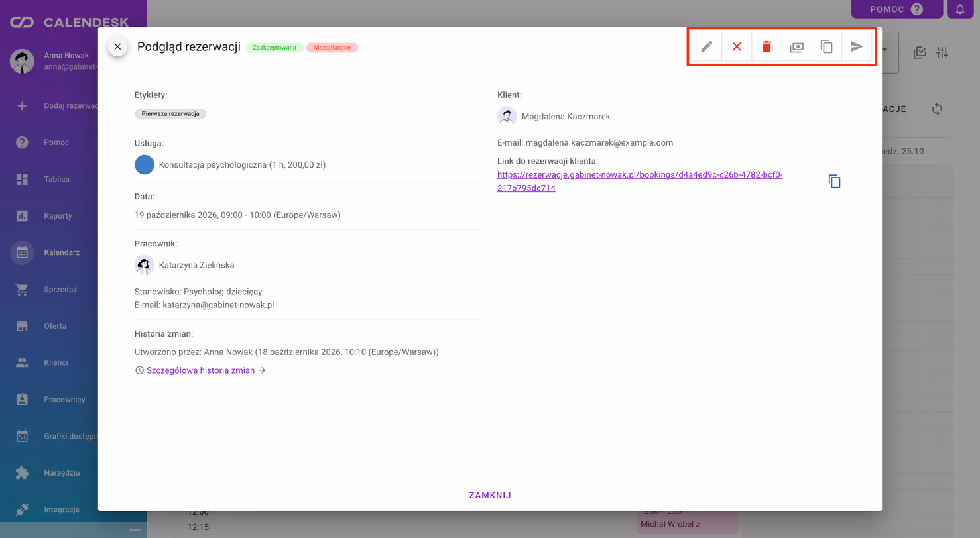980x538 pixels.
Task: Click the Dodaj rezerwację plus icon in sidebar
Action: point(22,105)
